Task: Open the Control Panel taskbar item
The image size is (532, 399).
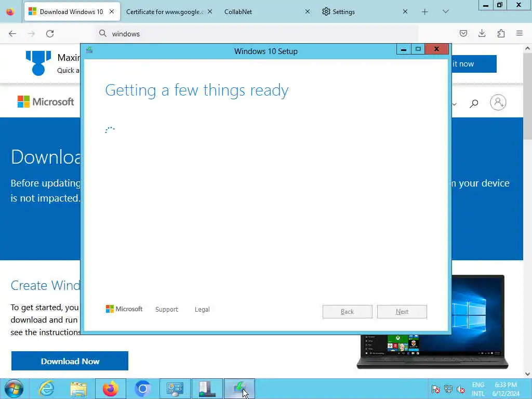Action: pyautogui.click(x=175, y=389)
